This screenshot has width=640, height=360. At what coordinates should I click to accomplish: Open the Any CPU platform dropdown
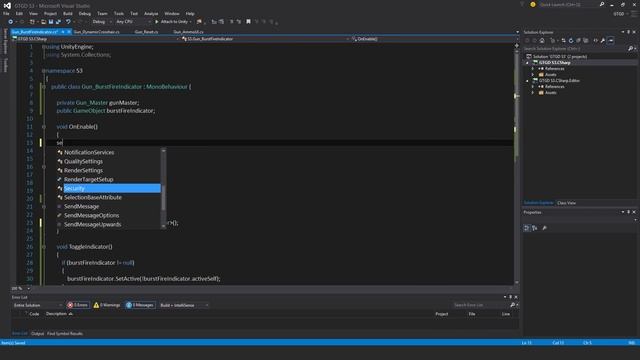click(133, 22)
